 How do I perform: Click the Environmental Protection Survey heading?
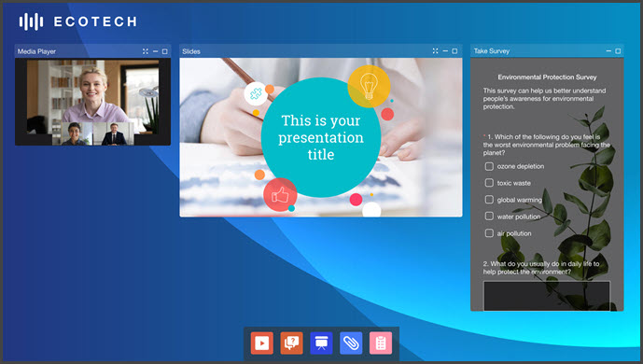547,77
